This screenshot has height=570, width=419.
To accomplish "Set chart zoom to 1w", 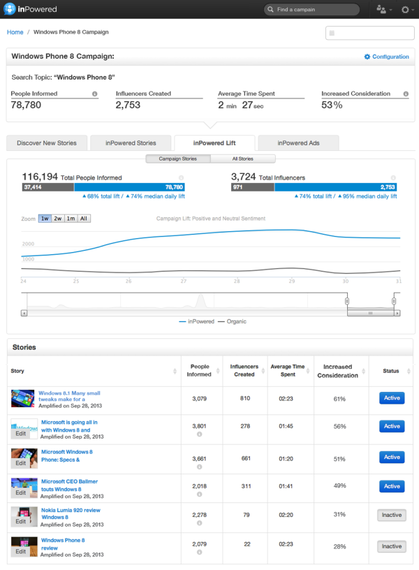I will click(45, 218).
